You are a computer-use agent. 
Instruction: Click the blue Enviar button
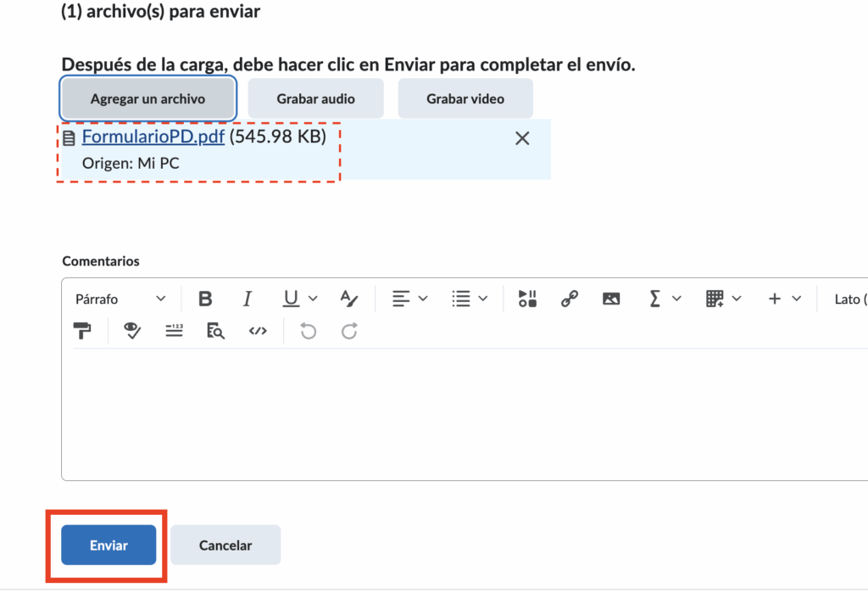pyautogui.click(x=108, y=545)
